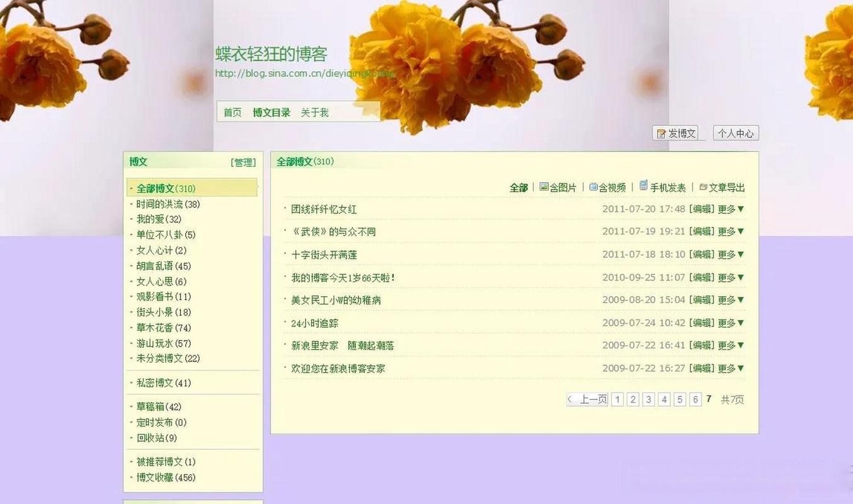The image size is (853, 504).
Task: Open 回收站(9)
Action: 157,438
